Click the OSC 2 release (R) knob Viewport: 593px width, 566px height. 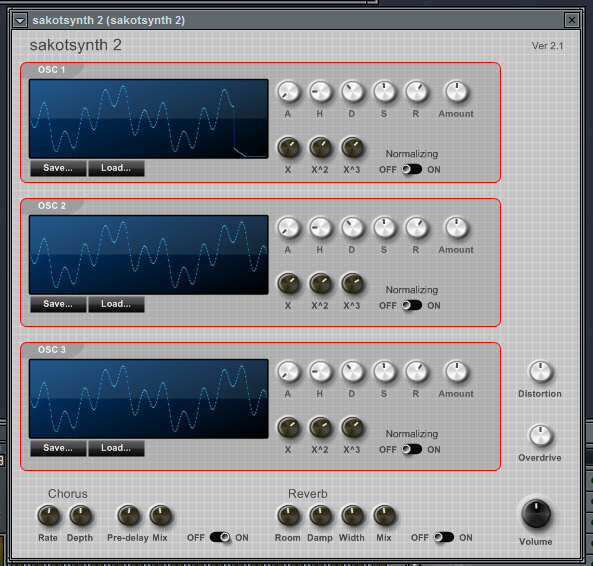click(416, 228)
